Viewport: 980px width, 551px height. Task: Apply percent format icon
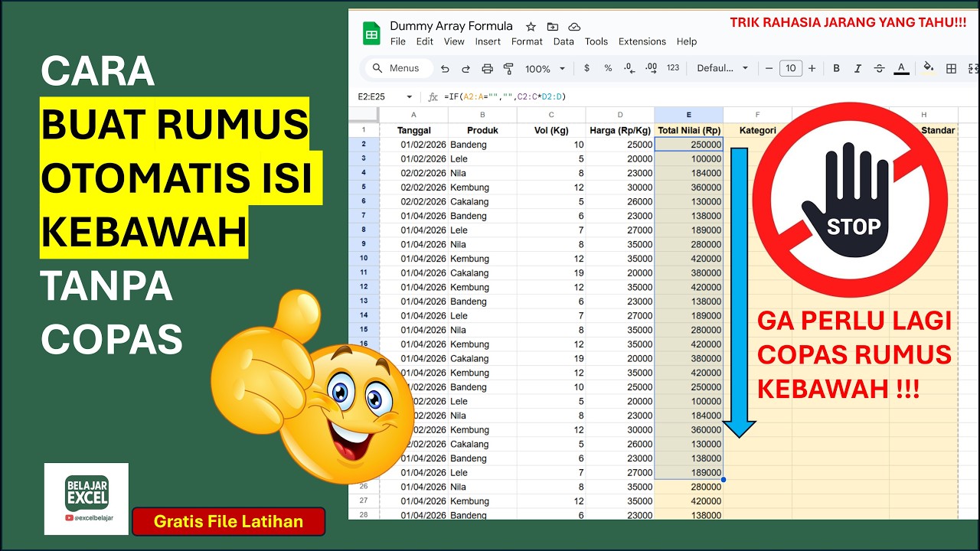(608, 68)
